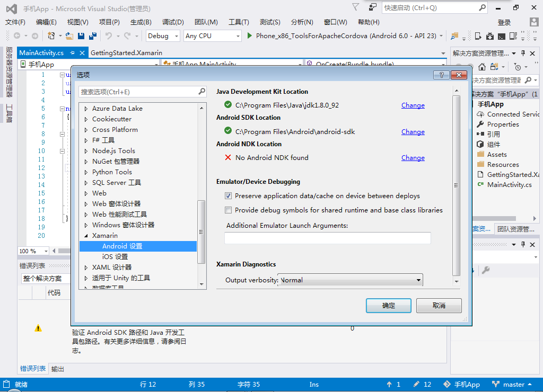543x392 pixels.
Task: Click the options tree vertical scrollbar thumb
Action: click(201, 232)
